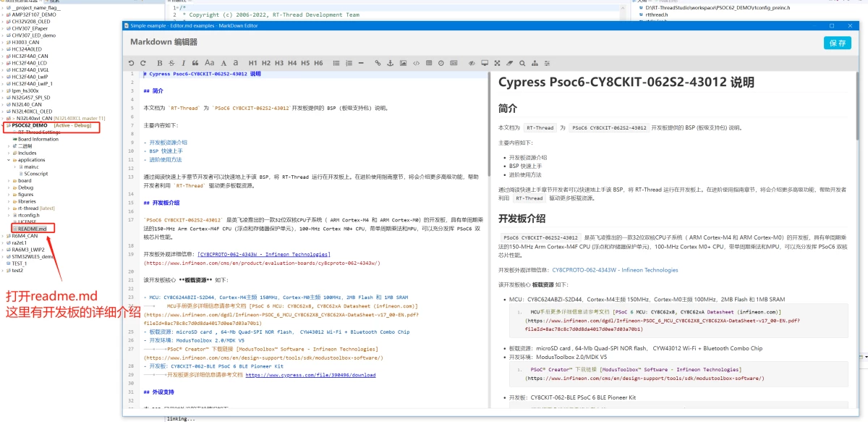Screen dimensions: 868x422
Task: Insert a level-4 heading with H4
Action: 292,63
